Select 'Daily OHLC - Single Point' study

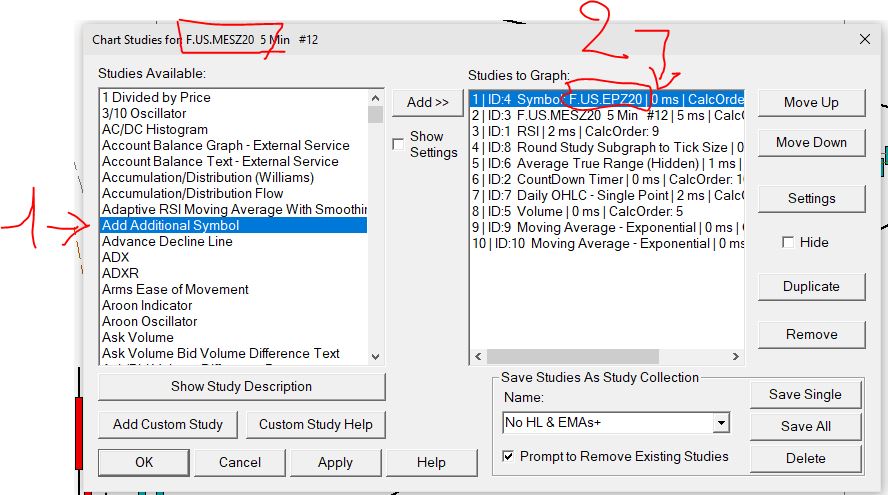pyautogui.click(x=607, y=195)
